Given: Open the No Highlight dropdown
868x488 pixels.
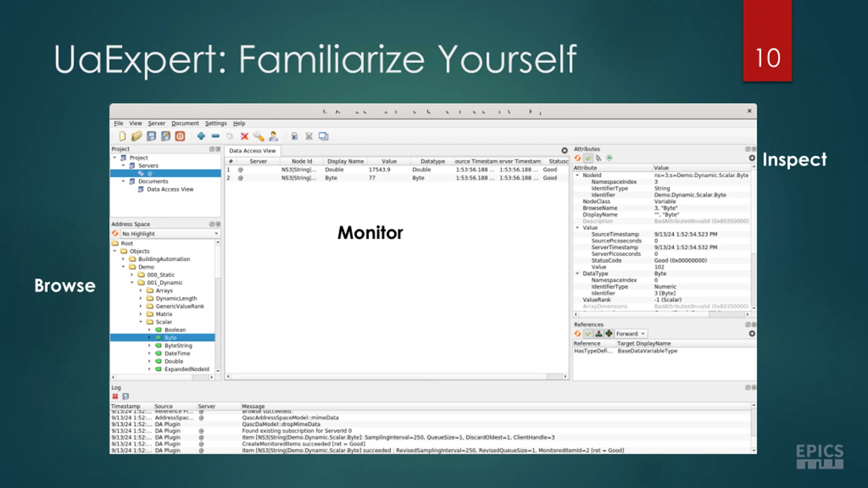Looking at the screenshot, I should pos(171,233).
